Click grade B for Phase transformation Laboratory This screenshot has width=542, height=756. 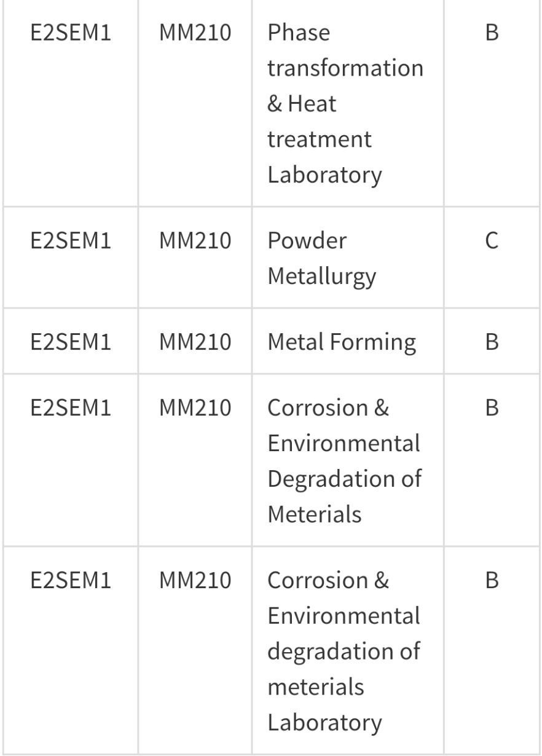click(x=492, y=32)
